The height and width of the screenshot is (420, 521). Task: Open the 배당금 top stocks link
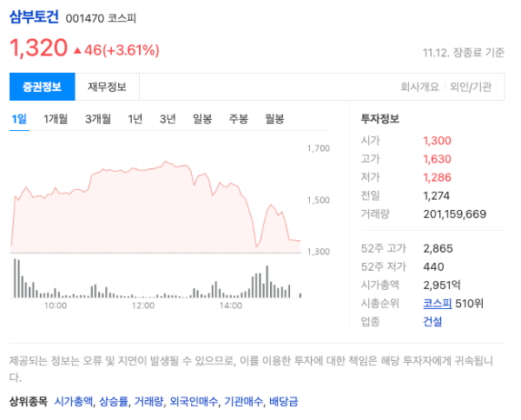pos(283,402)
